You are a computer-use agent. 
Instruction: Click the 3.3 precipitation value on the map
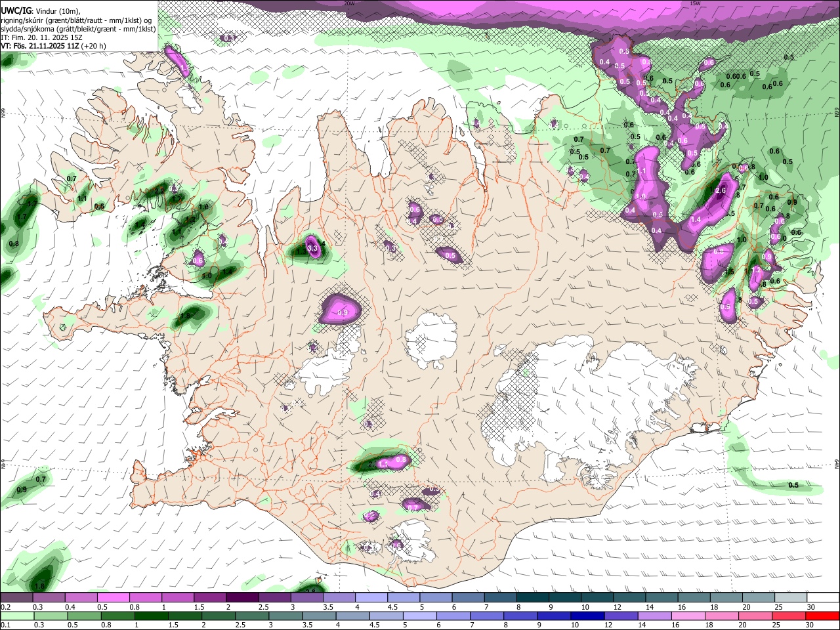(312, 249)
